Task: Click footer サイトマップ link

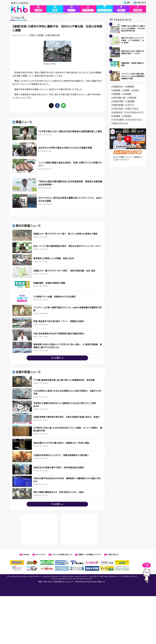Action: point(39,555)
